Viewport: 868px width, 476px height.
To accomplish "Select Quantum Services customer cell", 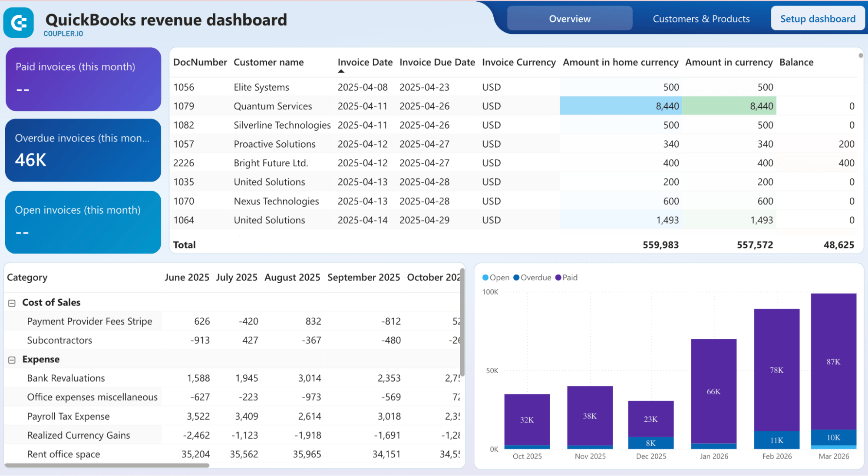I will (273, 106).
